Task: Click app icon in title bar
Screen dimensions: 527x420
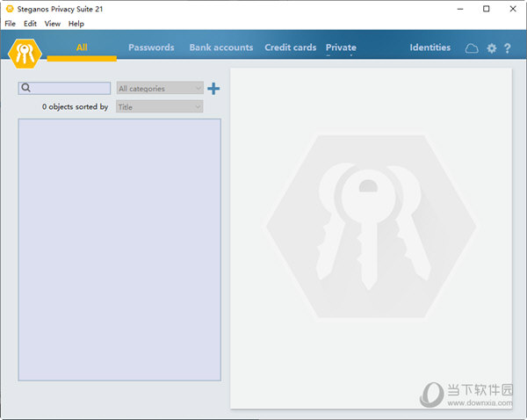Action: click(x=10, y=9)
